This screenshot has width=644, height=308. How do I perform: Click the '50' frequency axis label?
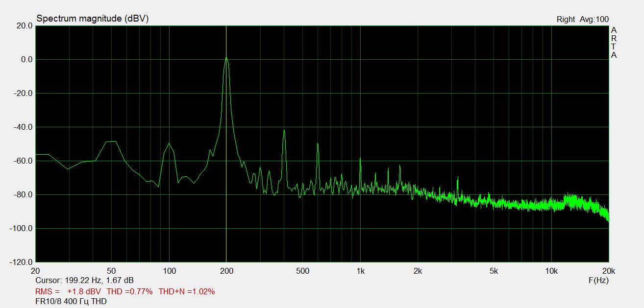pyautogui.click(x=111, y=271)
